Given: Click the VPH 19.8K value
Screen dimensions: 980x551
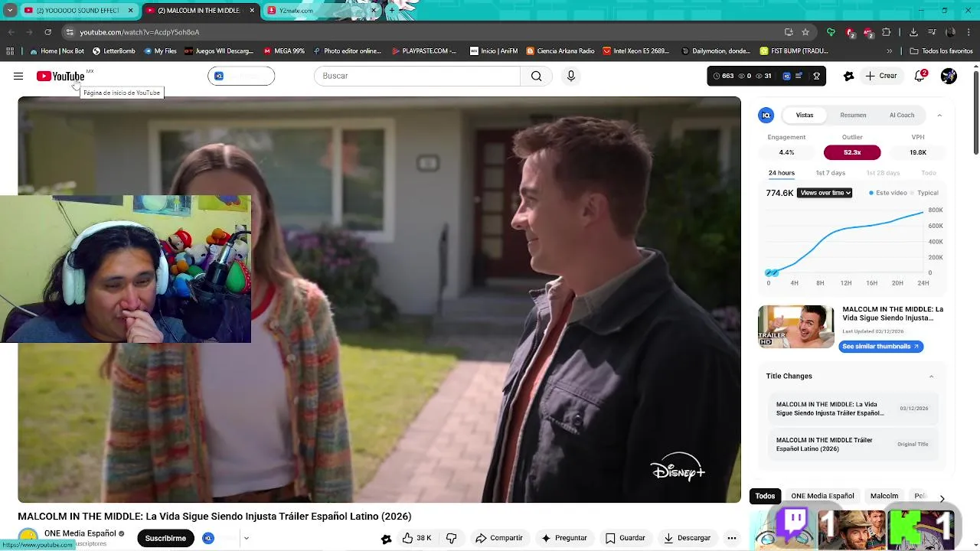Looking at the screenshot, I should tap(918, 152).
